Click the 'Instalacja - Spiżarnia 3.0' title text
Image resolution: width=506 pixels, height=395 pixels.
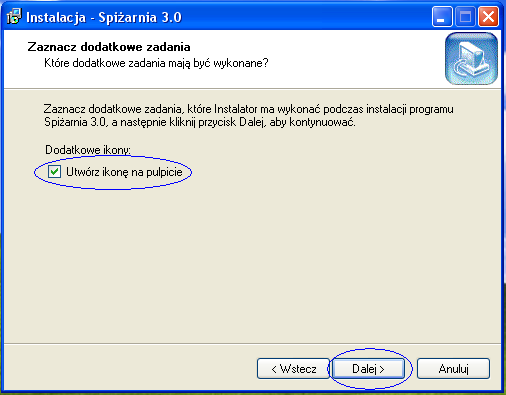click(x=104, y=17)
